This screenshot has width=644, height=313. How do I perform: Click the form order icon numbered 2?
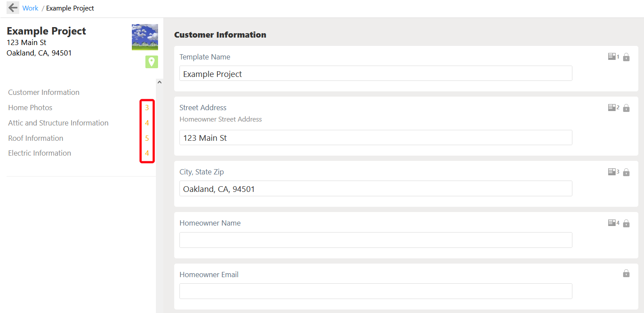(612, 107)
